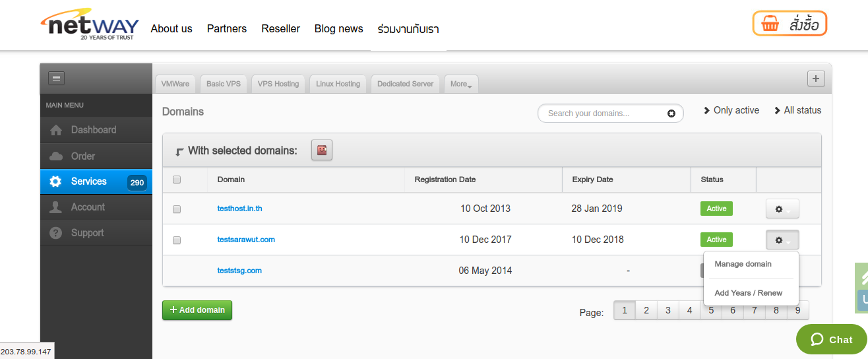Go to page 3
The height and width of the screenshot is (359, 868).
point(668,310)
